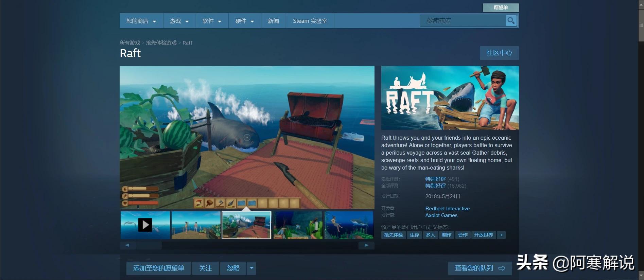Select the 多人 tag
644x280 pixels.
click(x=431, y=235)
